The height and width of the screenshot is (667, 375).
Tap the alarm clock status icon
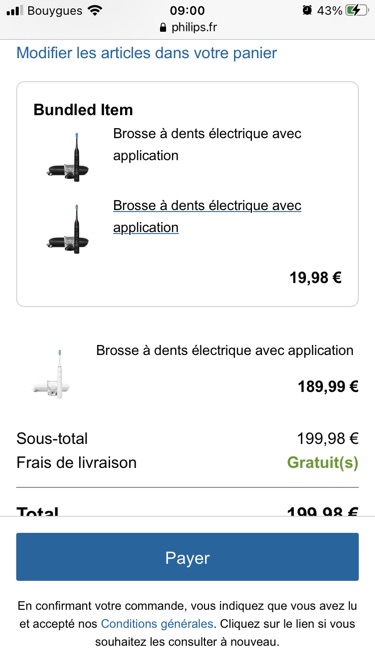click(307, 10)
